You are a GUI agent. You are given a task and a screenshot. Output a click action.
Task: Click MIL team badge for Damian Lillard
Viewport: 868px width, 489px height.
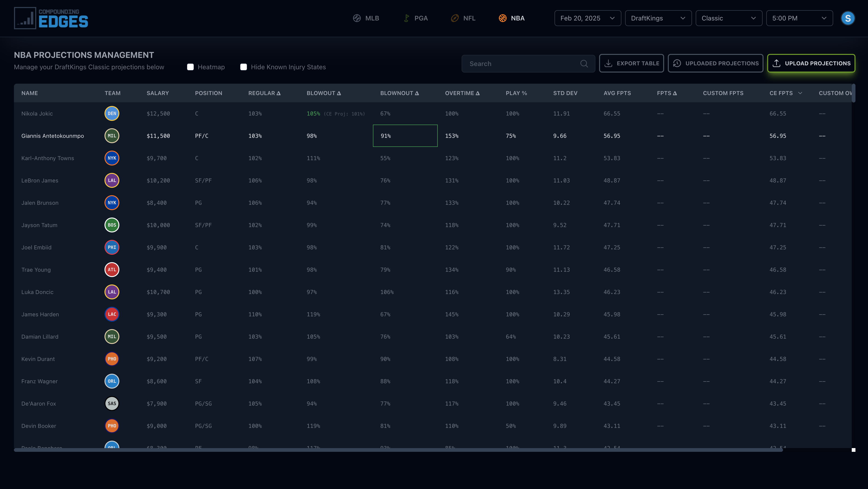(x=112, y=337)
